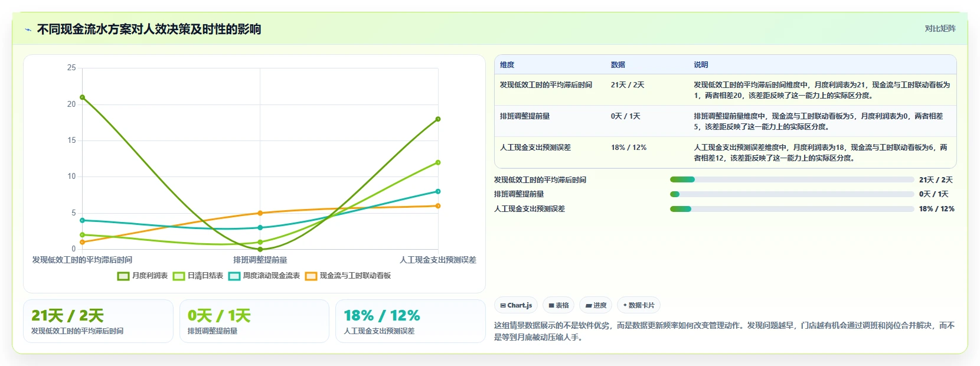Click the 进度 tag
Image resolution: width=980 pixels, height=366 pixels.
point(596,305)
